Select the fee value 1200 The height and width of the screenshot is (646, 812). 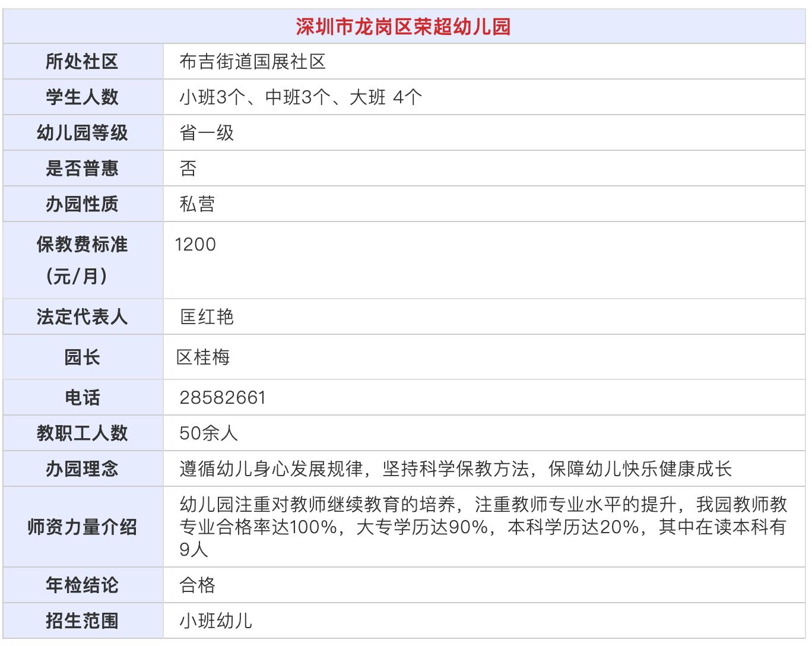tap(196, 243)
